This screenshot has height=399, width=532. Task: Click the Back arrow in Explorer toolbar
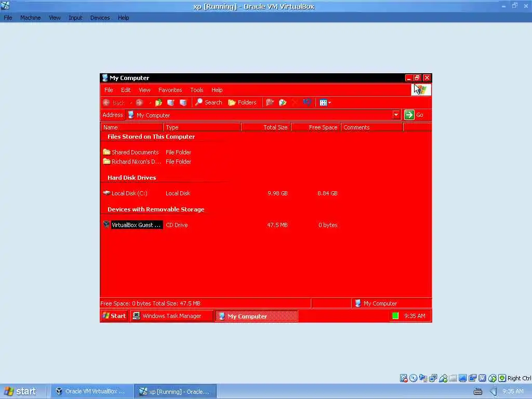click(107, 102)
